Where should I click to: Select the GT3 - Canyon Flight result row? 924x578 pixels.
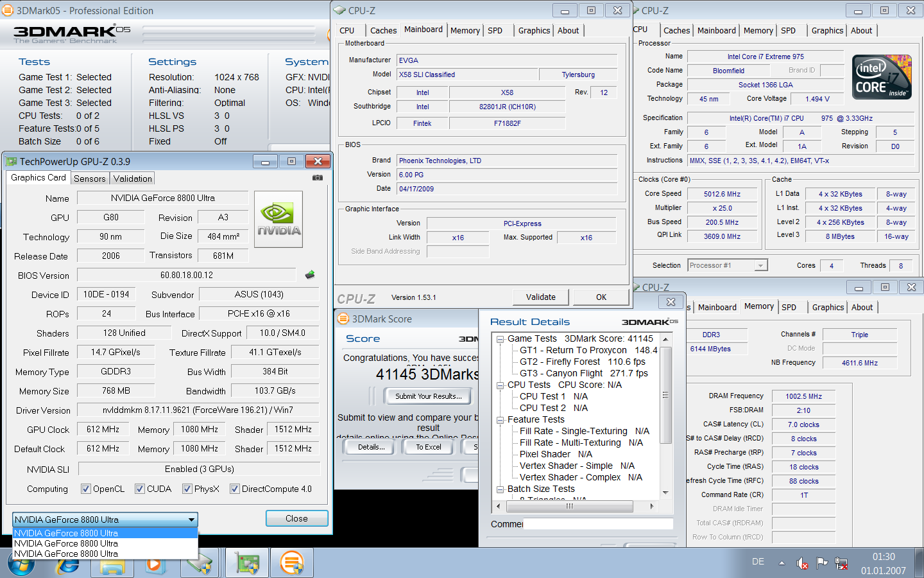tap(584, 373)
